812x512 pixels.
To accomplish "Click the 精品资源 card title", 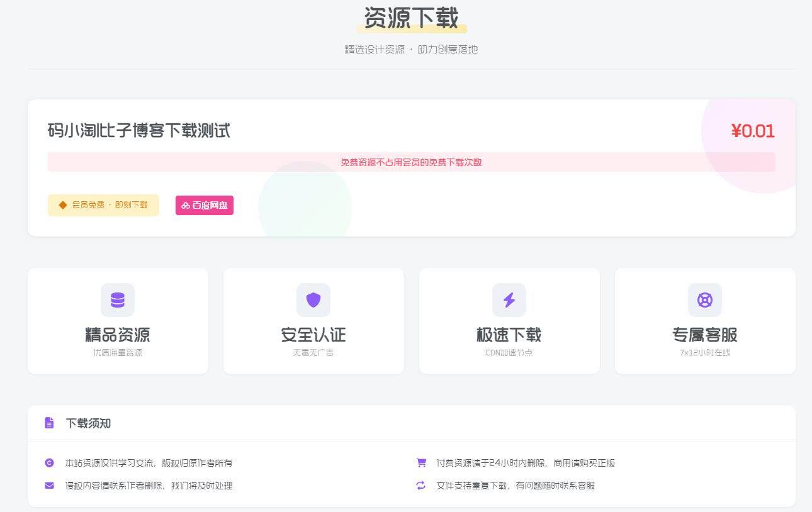I will click(118, 335).
